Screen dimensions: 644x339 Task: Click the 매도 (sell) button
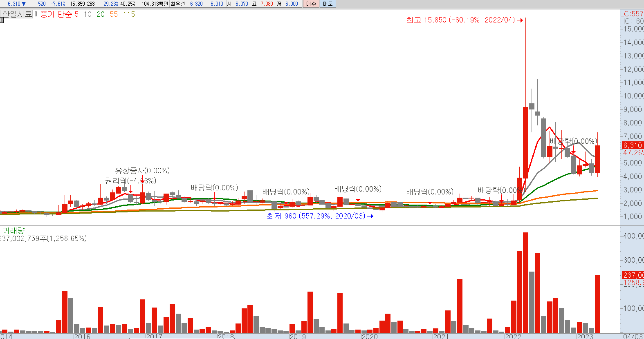tap(328, 4)
